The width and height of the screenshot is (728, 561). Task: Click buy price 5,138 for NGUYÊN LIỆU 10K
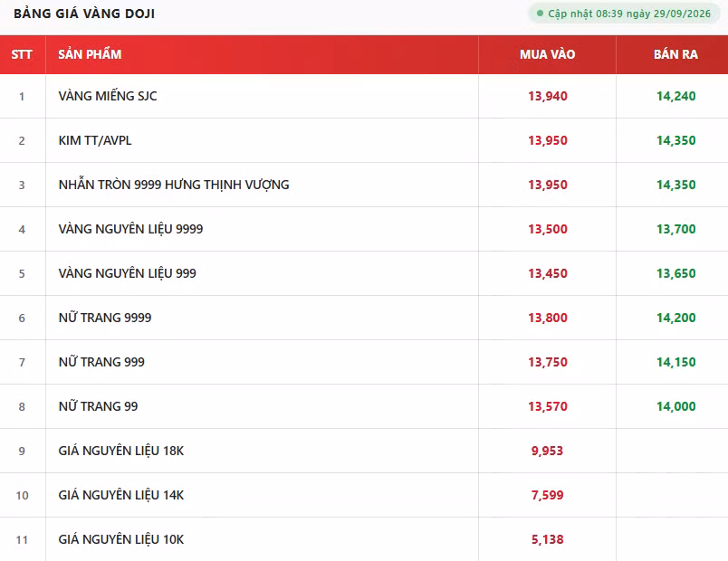548,539
